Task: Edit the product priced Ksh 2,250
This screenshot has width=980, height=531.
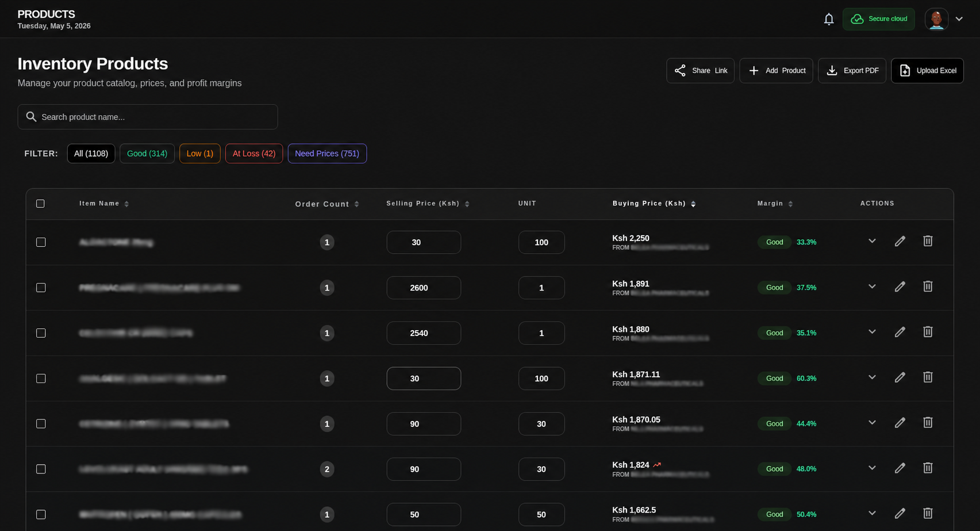Action: (x=900, y=241)
